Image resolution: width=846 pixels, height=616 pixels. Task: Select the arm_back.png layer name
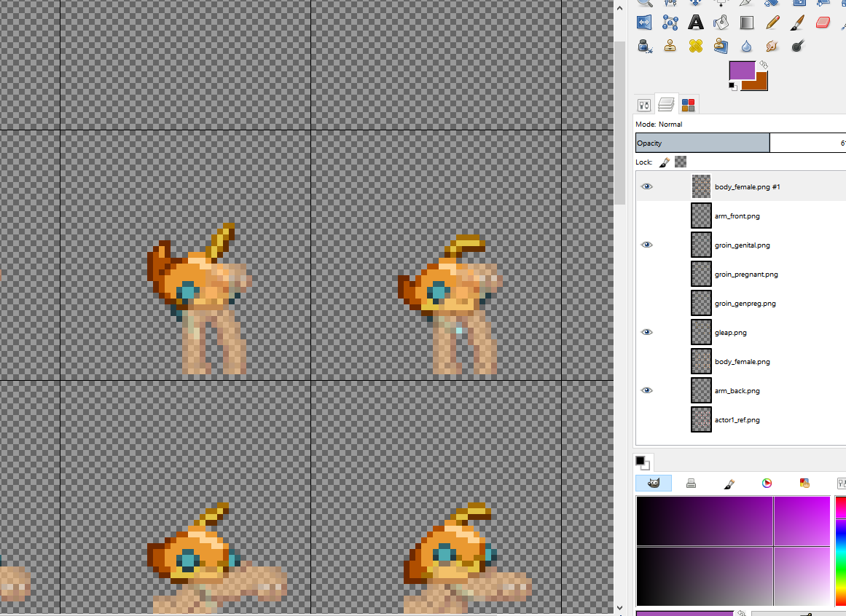(x=737, y=391)
